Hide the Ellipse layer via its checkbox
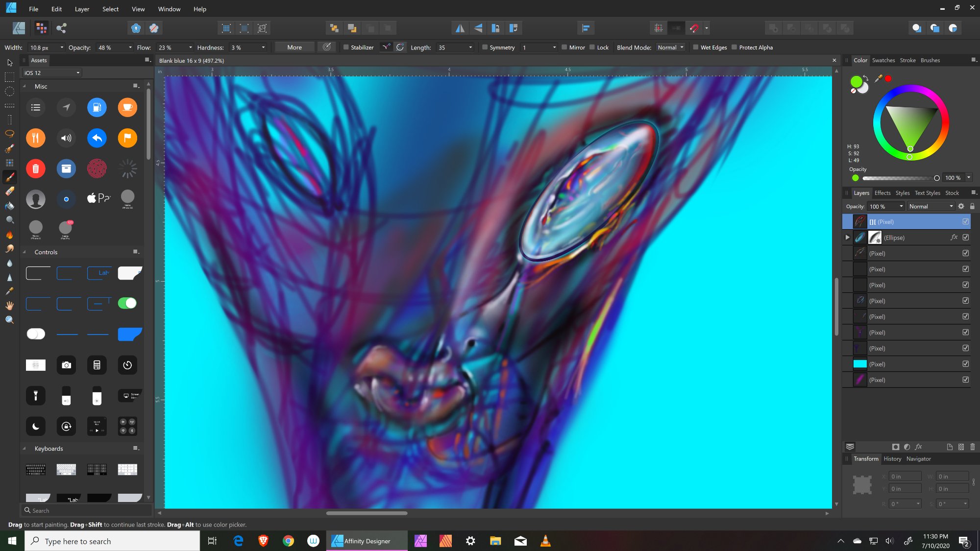Screen dimensions: 980x551 click(x=965, y=238)
